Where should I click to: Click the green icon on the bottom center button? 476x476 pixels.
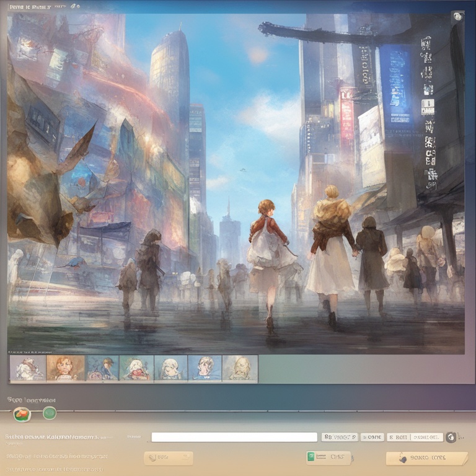312,457
